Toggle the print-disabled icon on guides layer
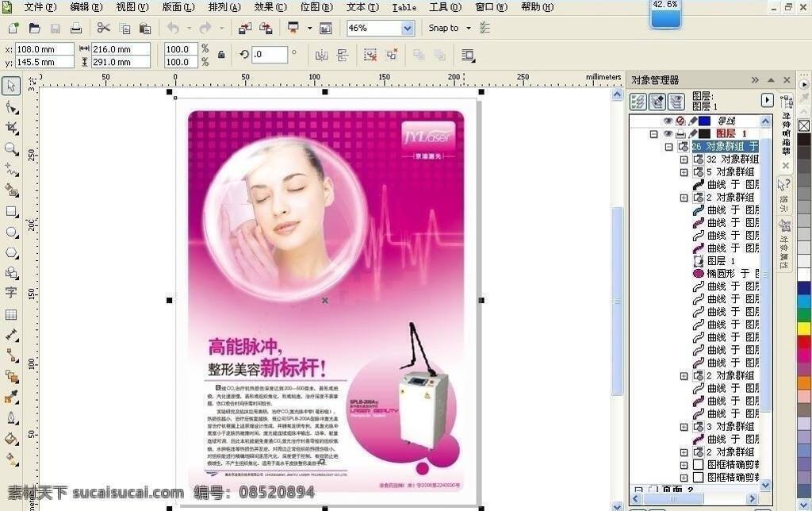The image size is (812, 511). [680, 121]
